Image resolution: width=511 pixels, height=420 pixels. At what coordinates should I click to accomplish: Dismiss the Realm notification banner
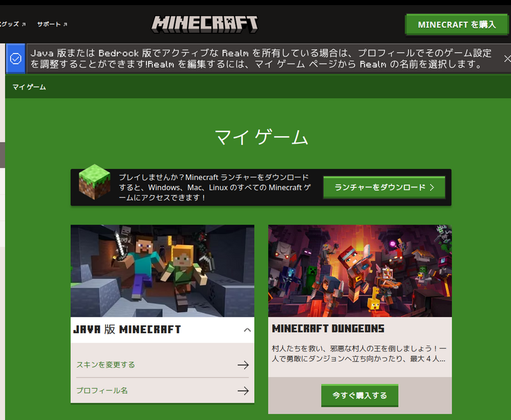click(x=507, y=59)
